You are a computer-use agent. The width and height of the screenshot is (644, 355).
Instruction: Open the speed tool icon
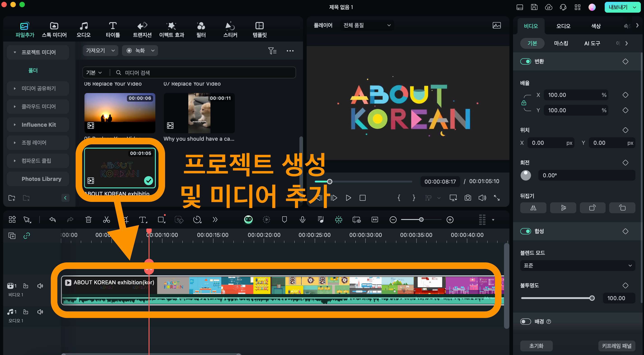[197, 220]
